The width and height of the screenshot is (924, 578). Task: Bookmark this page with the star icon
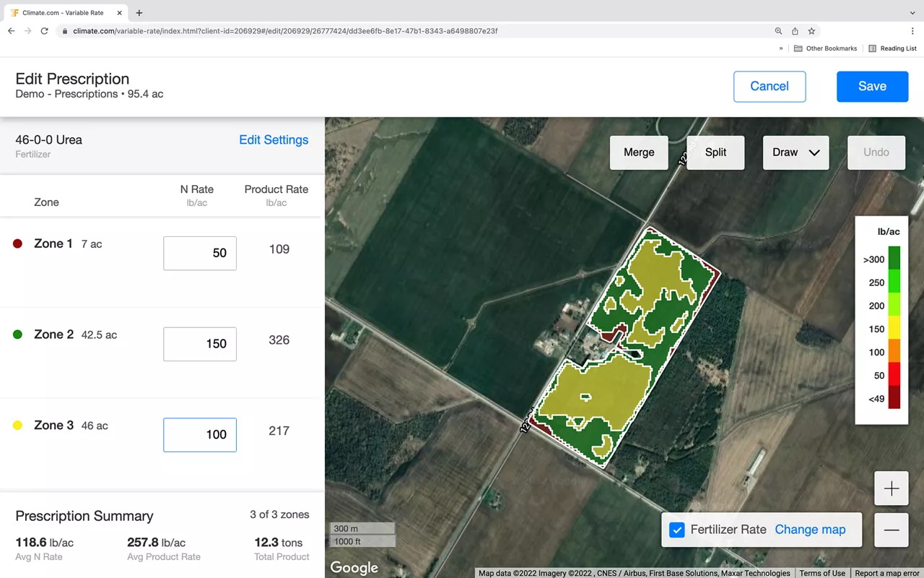coord(811,31)
